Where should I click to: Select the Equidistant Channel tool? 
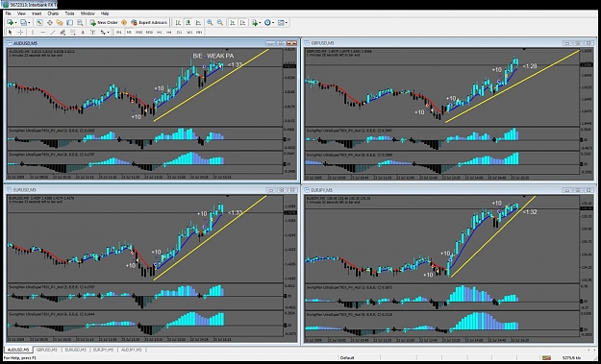[63, 33]
